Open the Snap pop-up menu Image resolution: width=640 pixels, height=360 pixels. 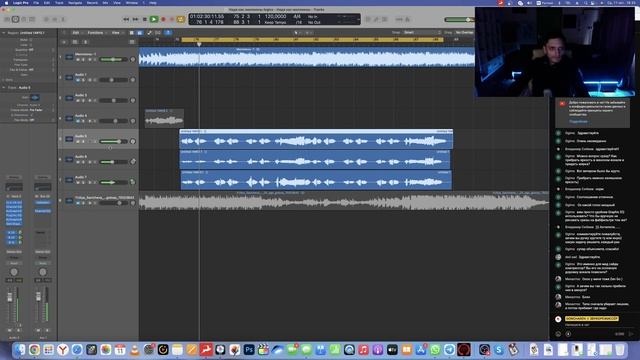(x=422, y=32)
